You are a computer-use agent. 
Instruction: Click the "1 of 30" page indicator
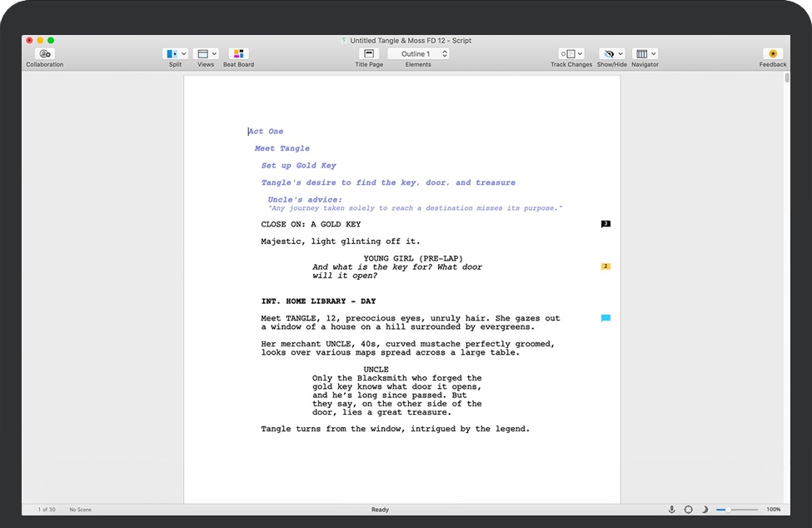click(x=46, y=509)
